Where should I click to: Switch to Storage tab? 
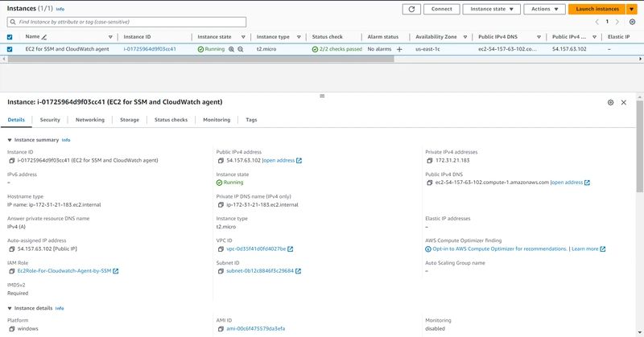130,120
